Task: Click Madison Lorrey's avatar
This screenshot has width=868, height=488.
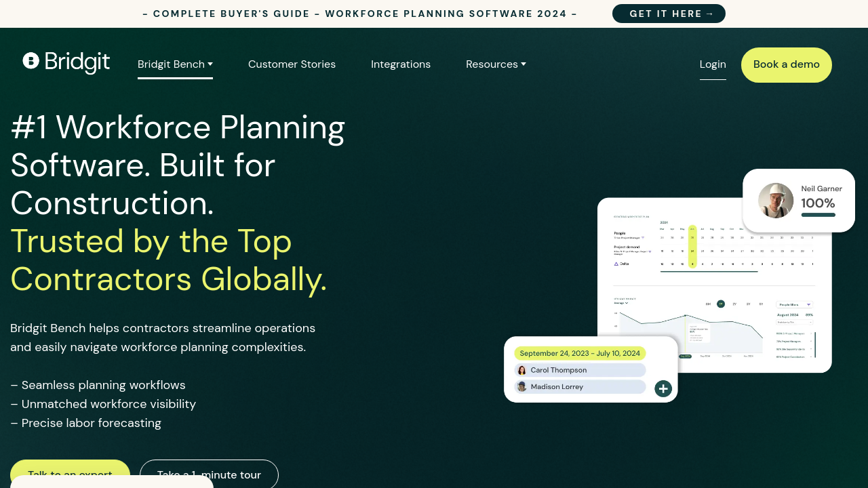Action: coord(521,386)
